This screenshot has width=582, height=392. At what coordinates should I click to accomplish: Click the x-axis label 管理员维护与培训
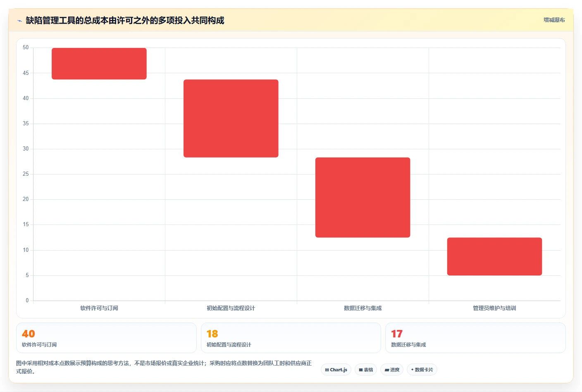[x=494, y=308]
